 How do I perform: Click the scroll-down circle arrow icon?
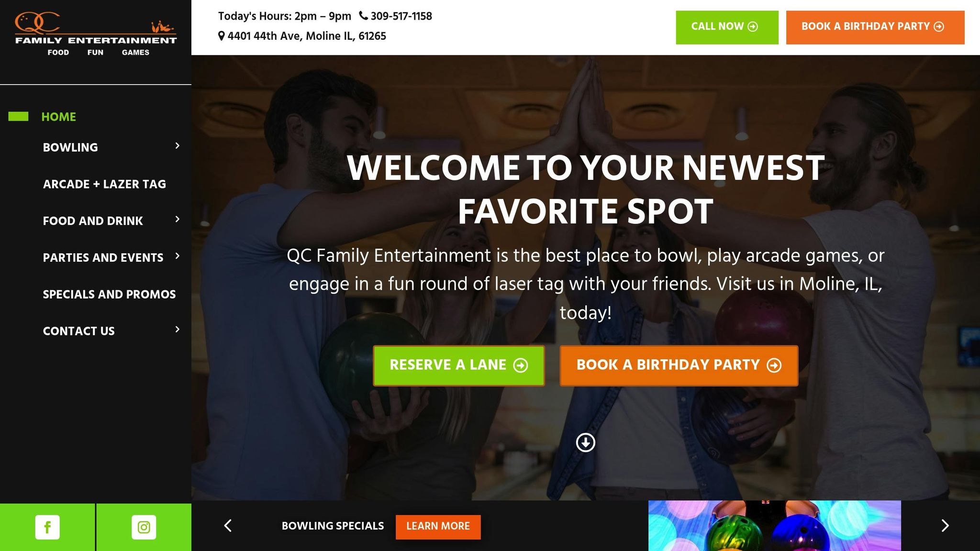[x=585, y=442]
